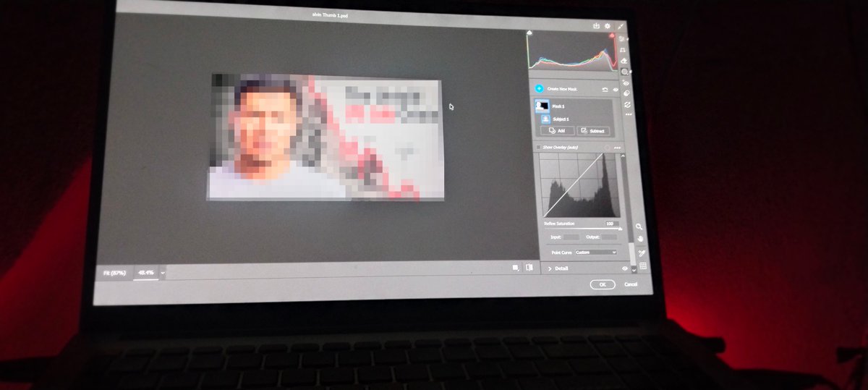
Task: Click the blue Create New Mask plus
Action: pos(539,88)
